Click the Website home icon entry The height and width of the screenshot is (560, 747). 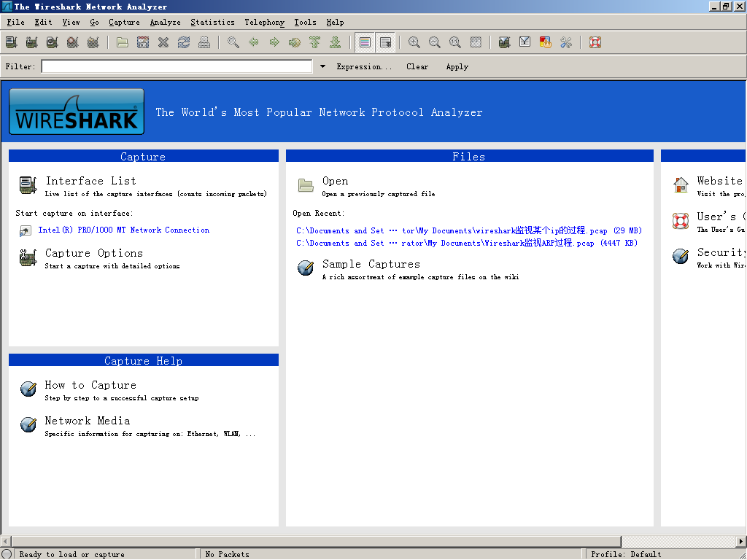coord(681,184)
